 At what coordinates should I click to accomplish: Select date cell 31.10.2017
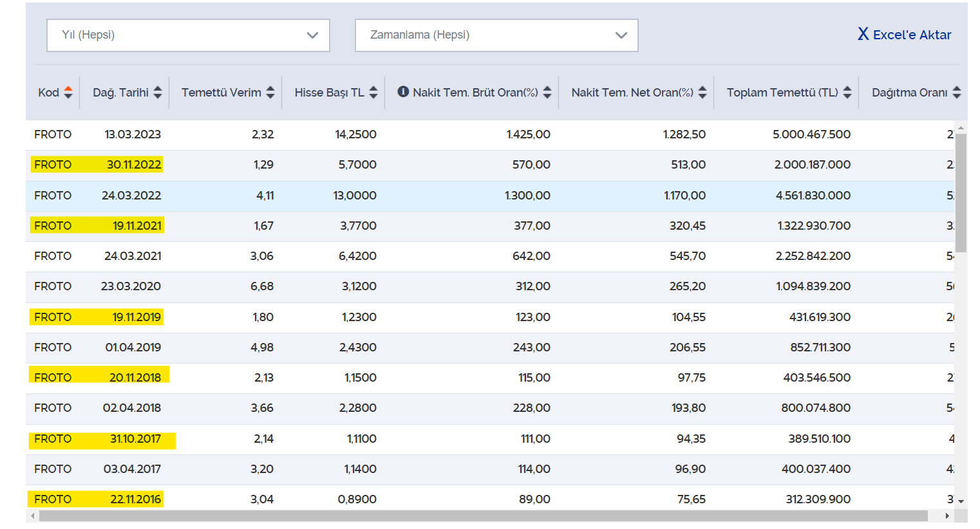pos(135,439)
